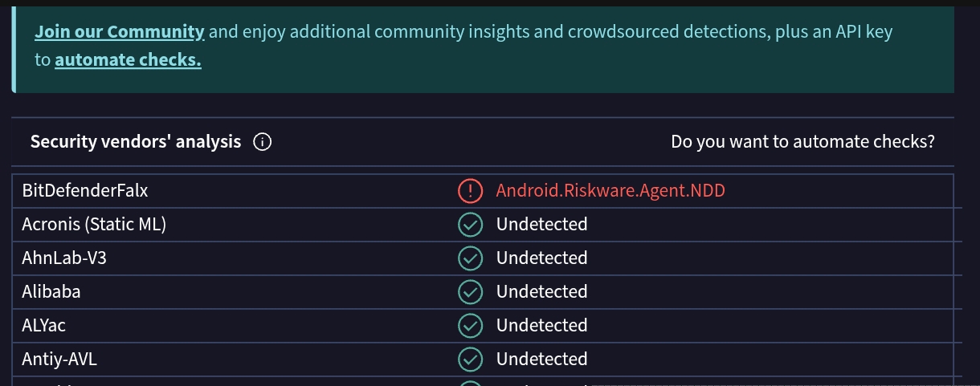
Task: Click the info icon beside Security vendors' analysis
Action: [x=262, y=142]
